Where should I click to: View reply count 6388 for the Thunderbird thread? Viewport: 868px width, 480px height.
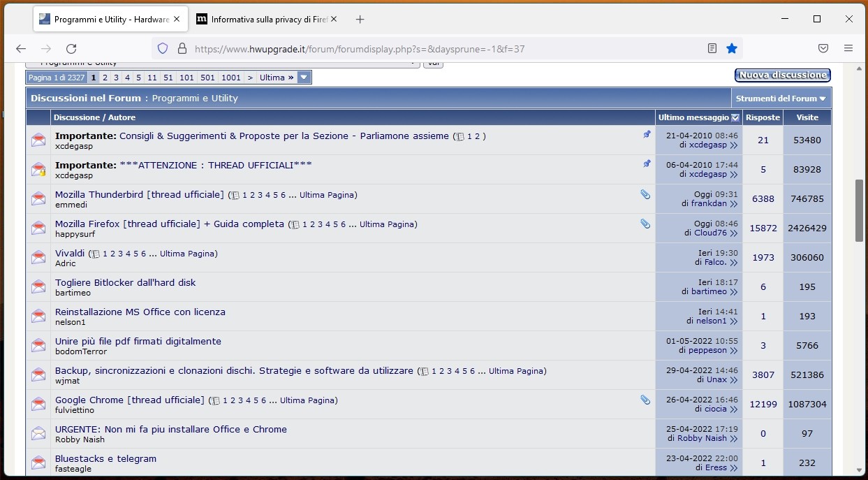click(763, 198)
